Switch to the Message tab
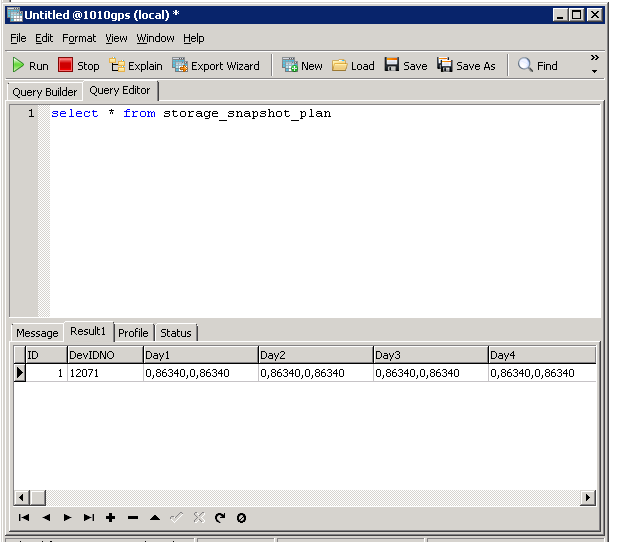Viewport: 633px width, 542px height. [x=37, y=333]
